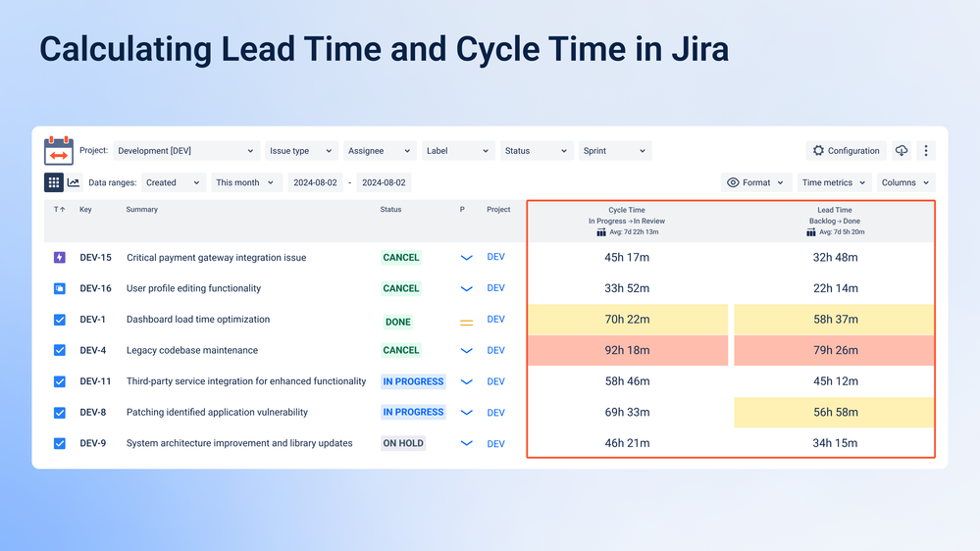Viewport: 980px width, 551px height.
Task: Click the DEV project link in DEV-15 row
Action: (x=495, y=257)
